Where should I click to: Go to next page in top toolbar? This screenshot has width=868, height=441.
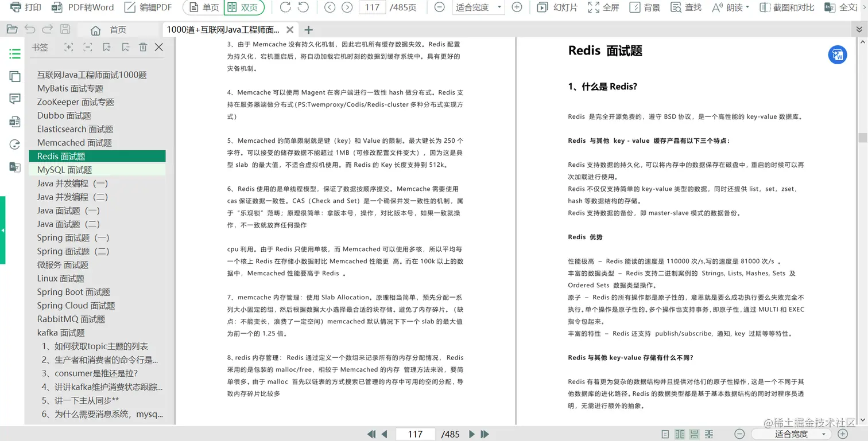[x=347, y=7]
